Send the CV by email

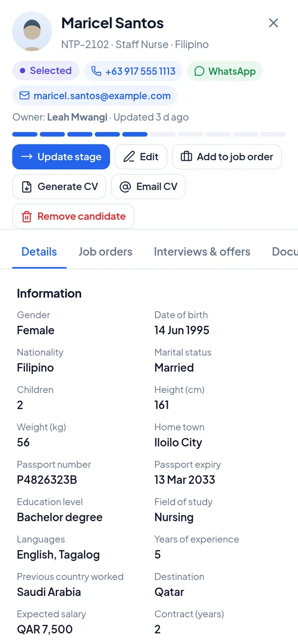click(148, 187)
